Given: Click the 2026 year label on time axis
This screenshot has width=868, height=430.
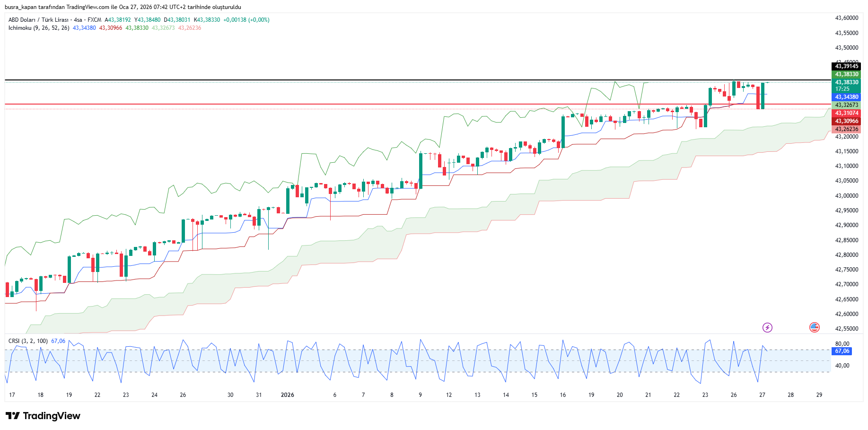Looking at the screenshot, I should (x=287, y=395).
